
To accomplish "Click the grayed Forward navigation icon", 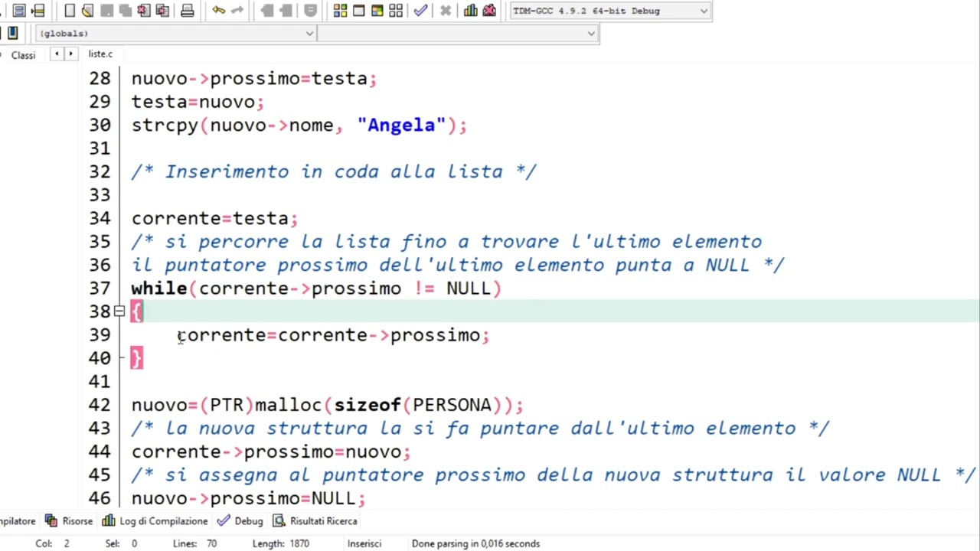I will 286,11.
